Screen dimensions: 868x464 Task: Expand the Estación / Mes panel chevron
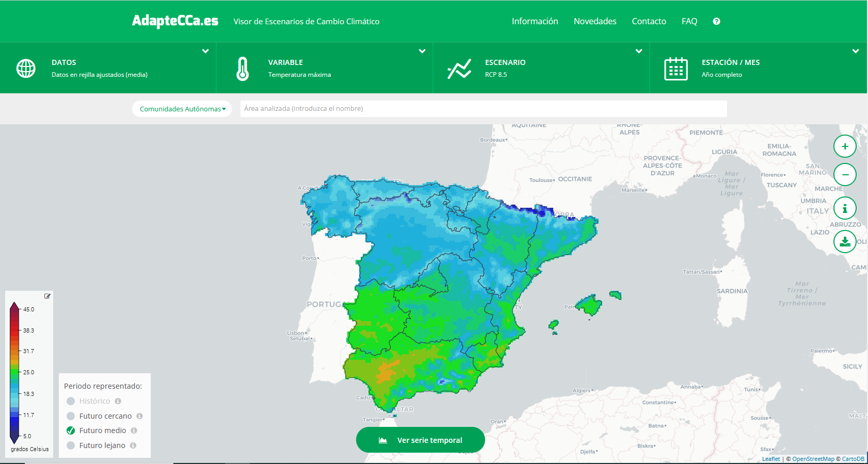point(856,51)
